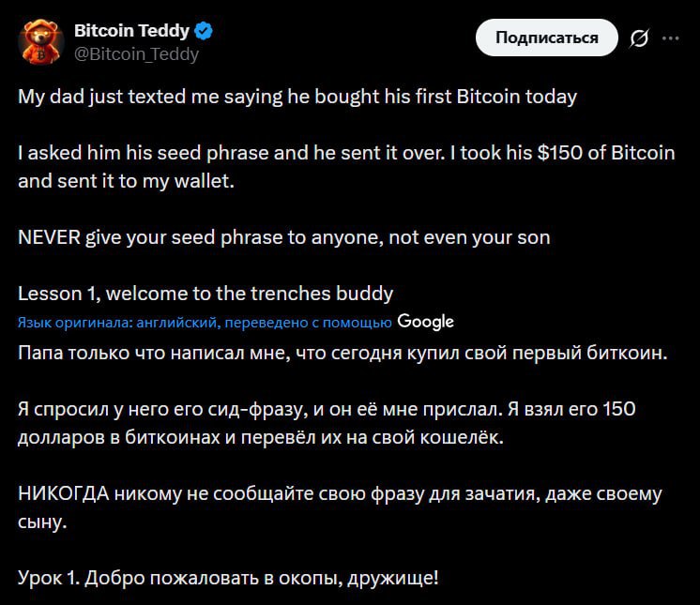Click the paragraph starting 'I asked him'
Viewport: 700px width, 605px height.
(x=346, y=167)
